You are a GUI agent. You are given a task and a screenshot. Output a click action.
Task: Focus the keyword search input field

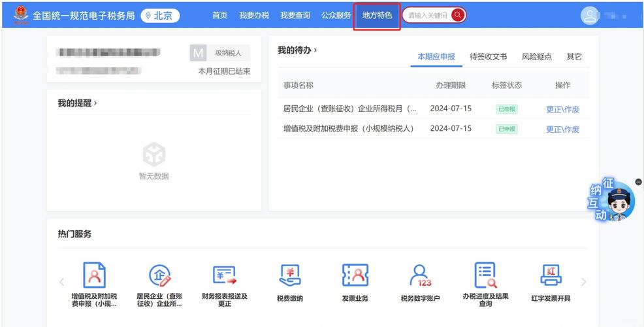click(427, 15)
